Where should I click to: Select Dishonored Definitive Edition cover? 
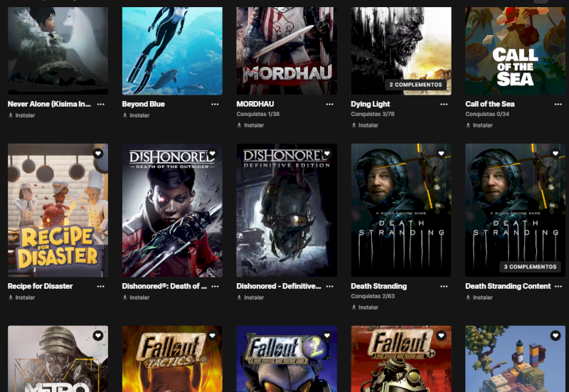[x=287, y=211]
